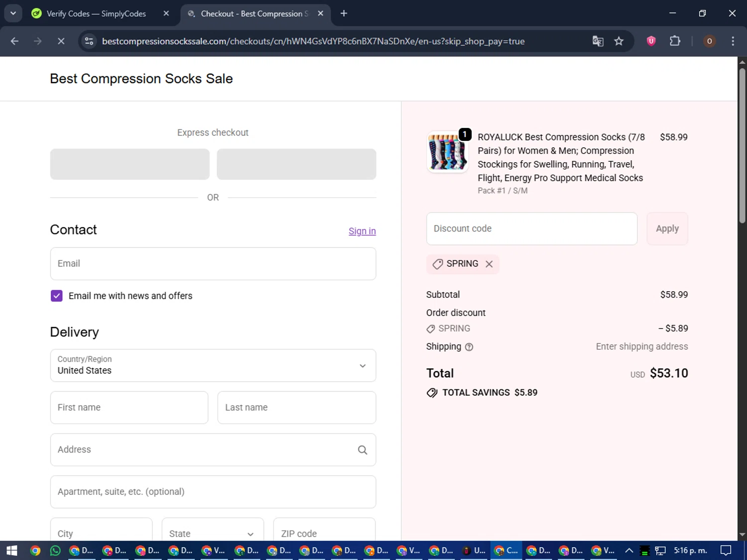Viewport: 747px width, 560px height.
Task: Click the TOTAL SAVINGS tag icon
Action: (x=432, y=393)
